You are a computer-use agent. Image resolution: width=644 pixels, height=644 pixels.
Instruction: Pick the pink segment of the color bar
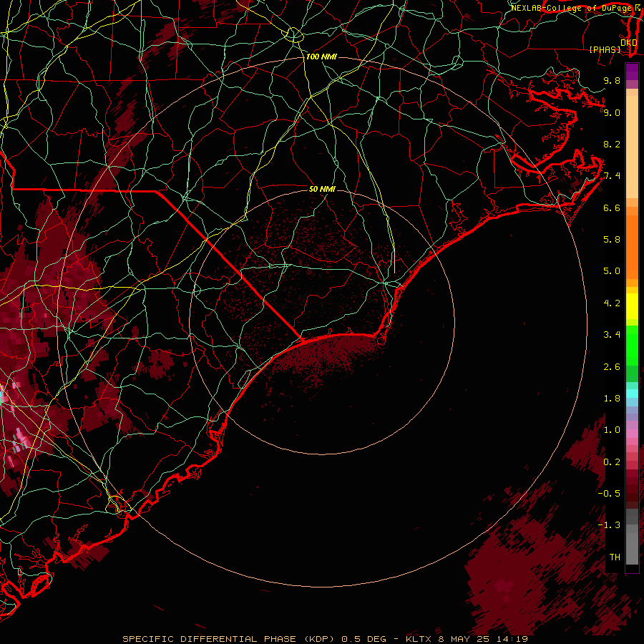coord(632,434)
